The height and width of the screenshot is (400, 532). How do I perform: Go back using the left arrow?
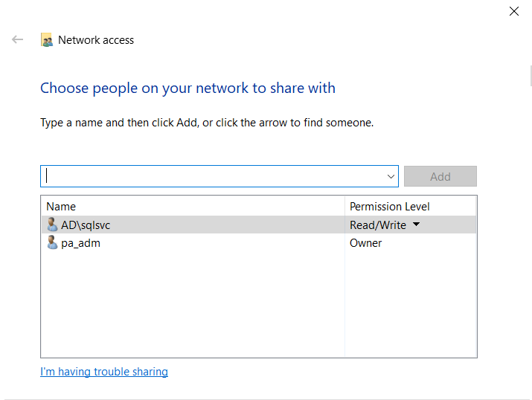pos(17,39)
